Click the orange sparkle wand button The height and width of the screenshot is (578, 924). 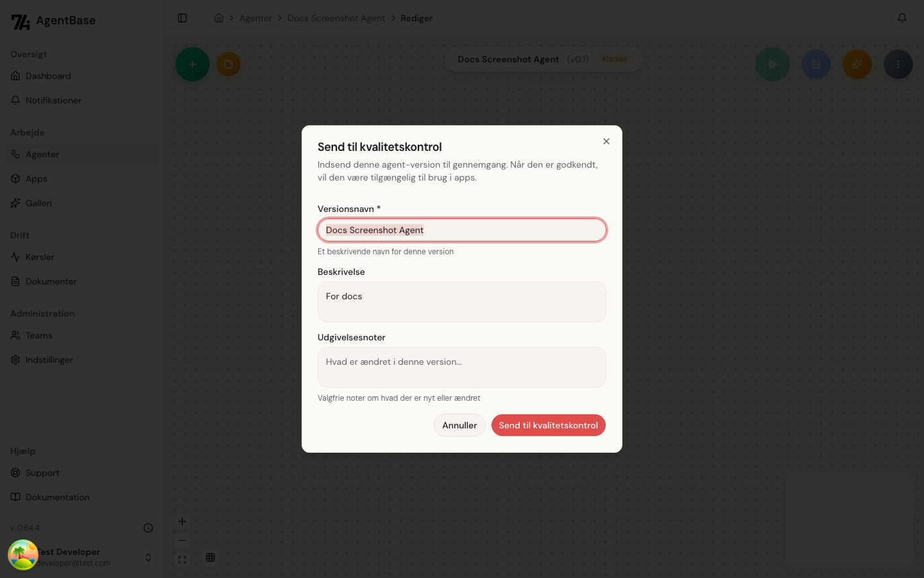point(857,64)
